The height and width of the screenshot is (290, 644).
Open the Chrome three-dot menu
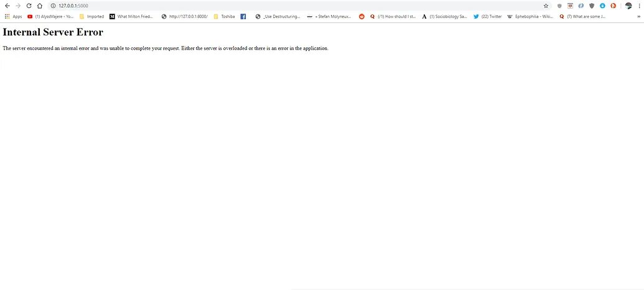coord(639,6)
